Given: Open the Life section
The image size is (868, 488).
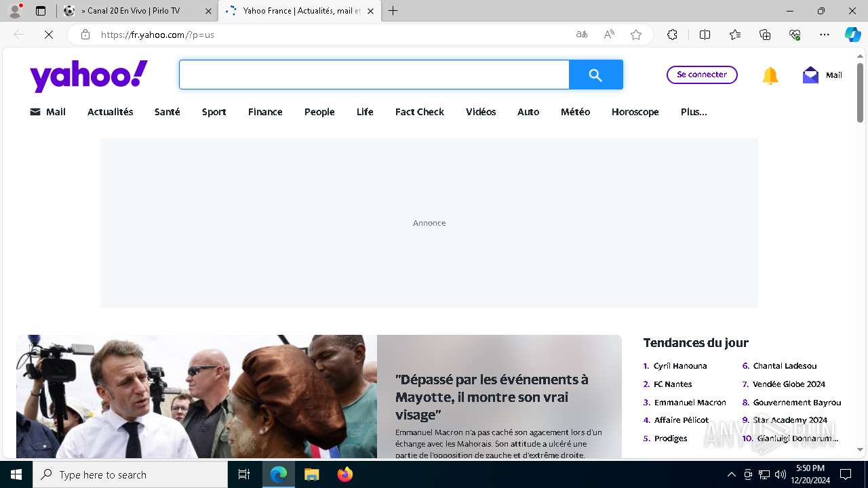Looking at the screenshot, I should tap(365, 112).
